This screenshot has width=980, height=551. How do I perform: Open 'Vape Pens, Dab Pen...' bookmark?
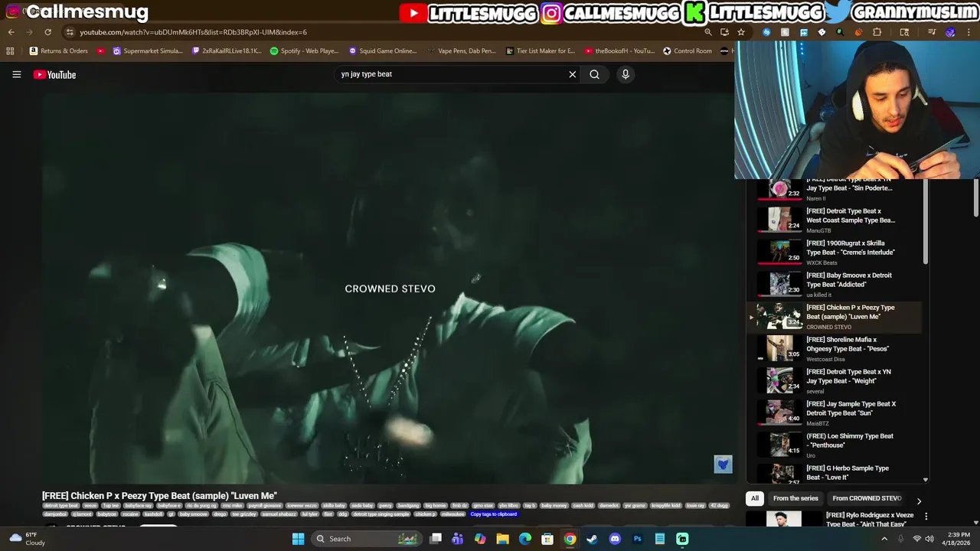click(461, 51)
